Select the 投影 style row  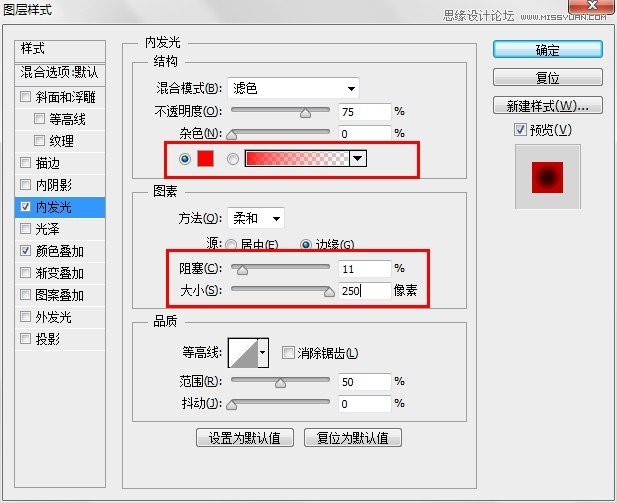pos(60,339)
